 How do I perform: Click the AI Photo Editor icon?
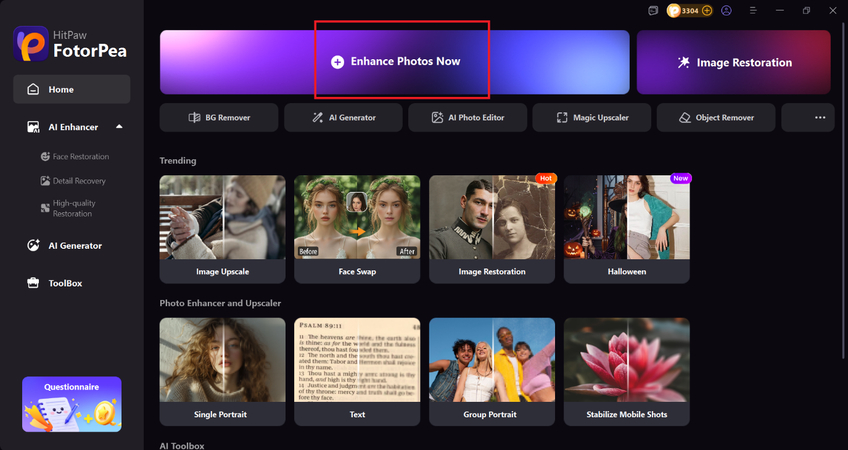tap(437, 117)
